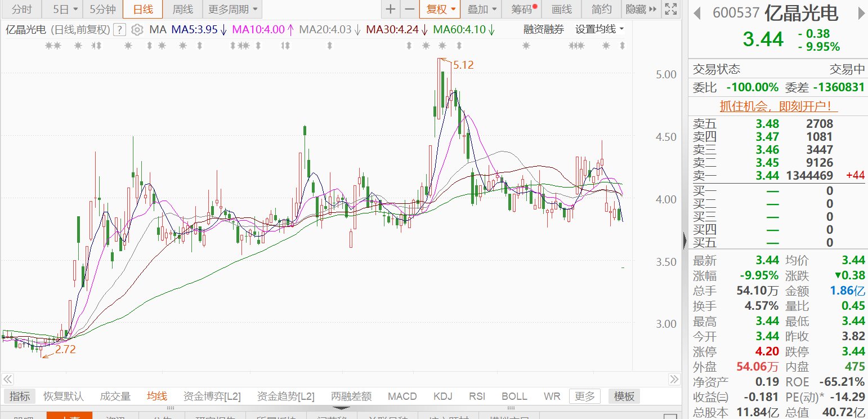Viewport: 868px width, 419px height.
Task: Hide the side panel via 隐藏
Action: [641, 9]
